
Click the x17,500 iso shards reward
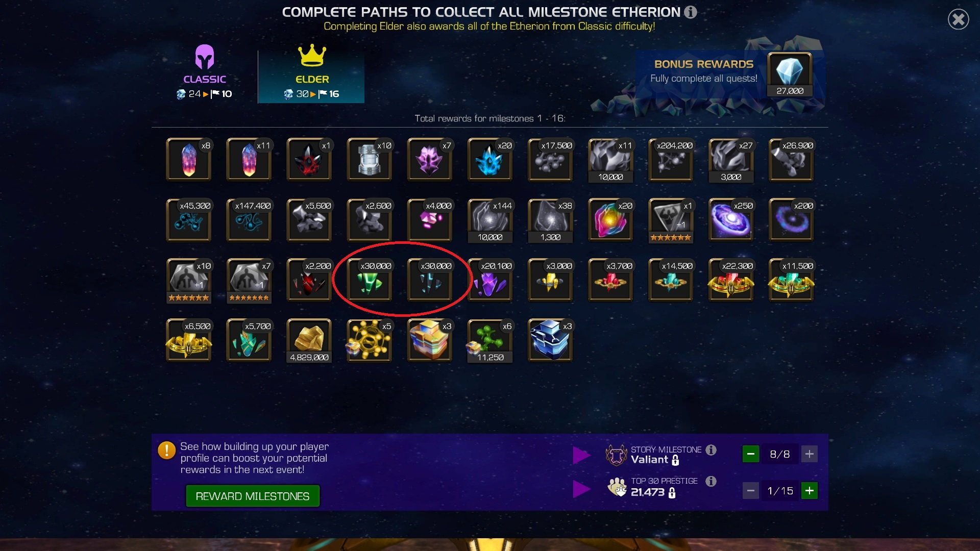pos(550,159)
